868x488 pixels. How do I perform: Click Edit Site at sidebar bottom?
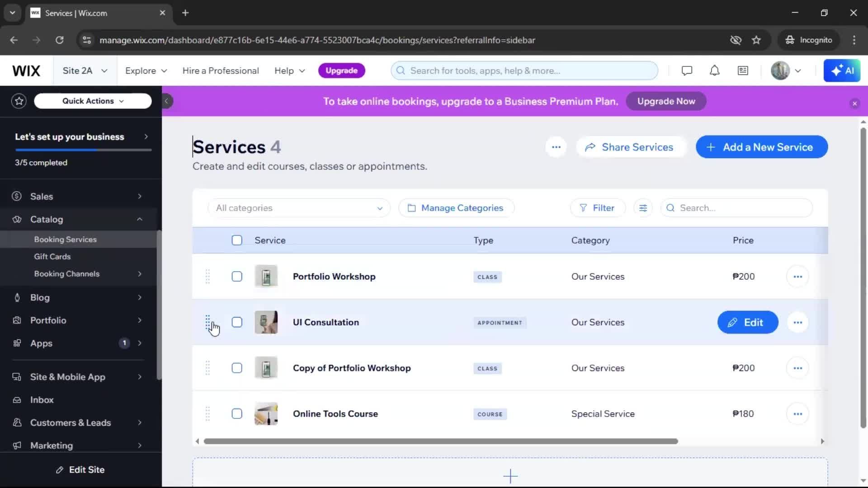click(x=80, y=470)
